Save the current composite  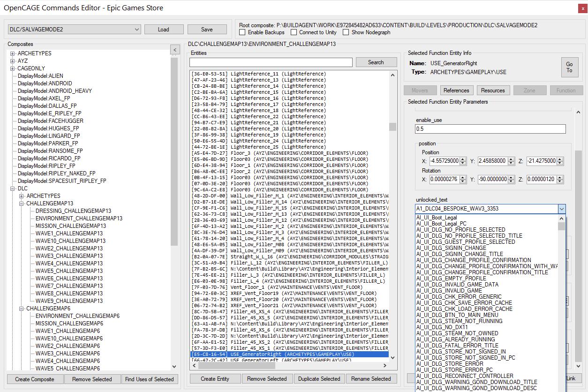pos(207,29)
